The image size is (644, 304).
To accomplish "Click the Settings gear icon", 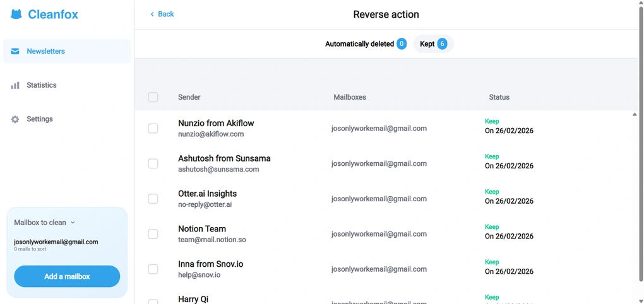I will click(x=15, y=119).
